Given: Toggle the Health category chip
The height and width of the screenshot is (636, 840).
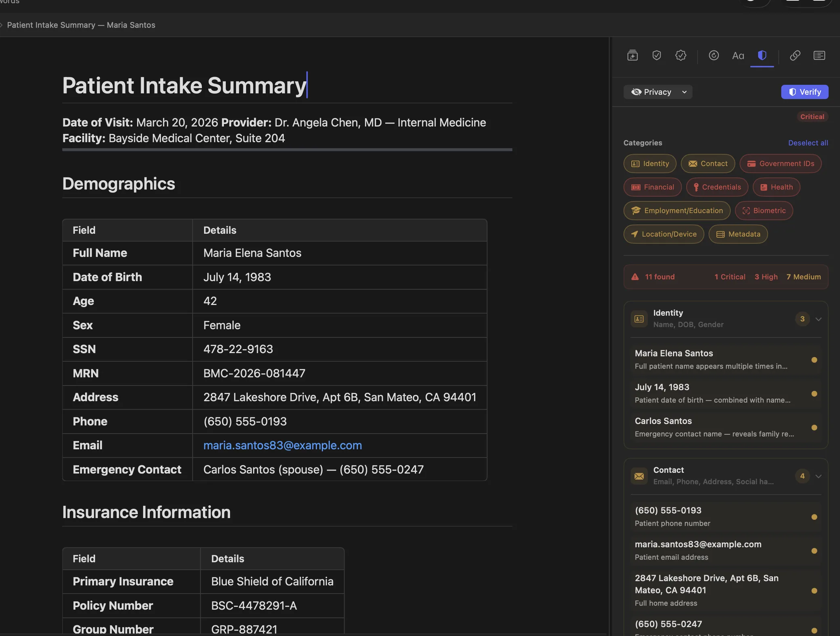Looking at the screenshot, I should tap(776, 187).
